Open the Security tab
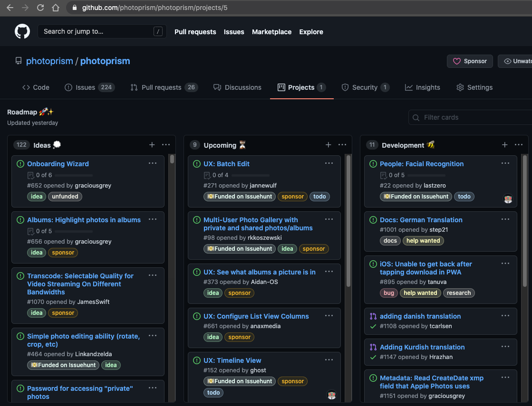Image resolution: width=532 pixels, height=406 pixels. (366, 87)
